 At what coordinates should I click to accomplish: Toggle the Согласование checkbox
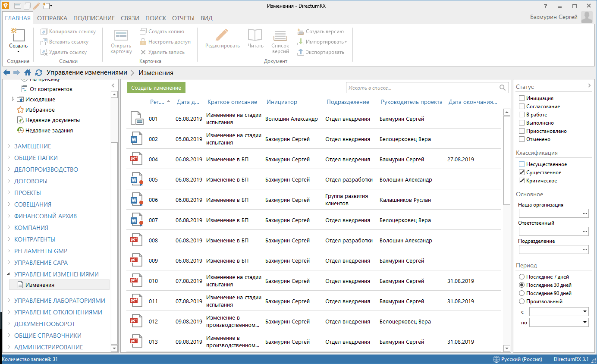(x=522, y=107)
